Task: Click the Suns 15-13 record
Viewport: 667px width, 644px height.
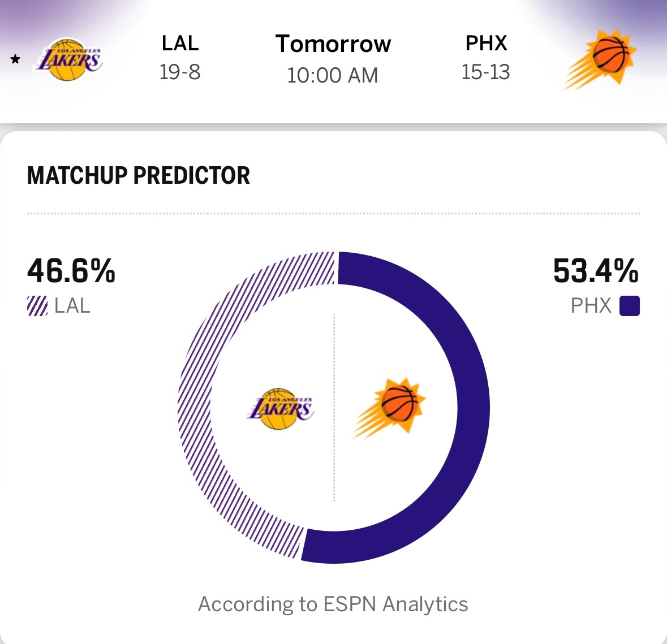Action: tap(486, 72)
